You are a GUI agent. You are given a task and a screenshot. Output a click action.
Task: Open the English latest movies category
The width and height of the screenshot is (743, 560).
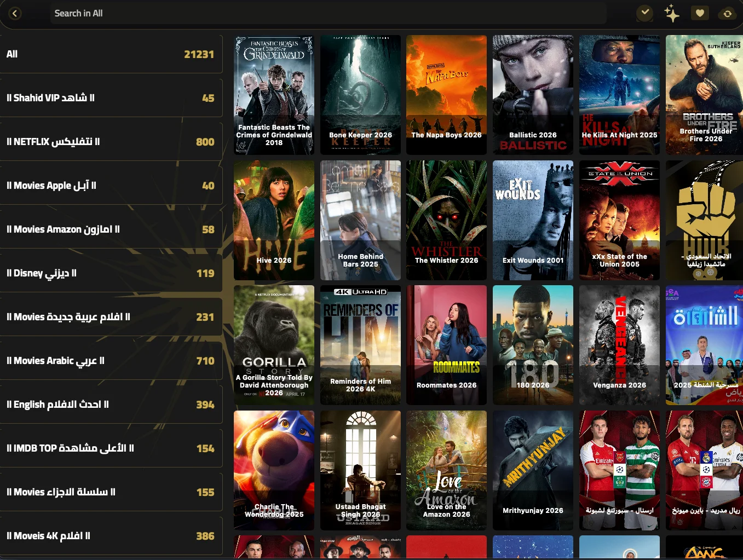(111, 405)
